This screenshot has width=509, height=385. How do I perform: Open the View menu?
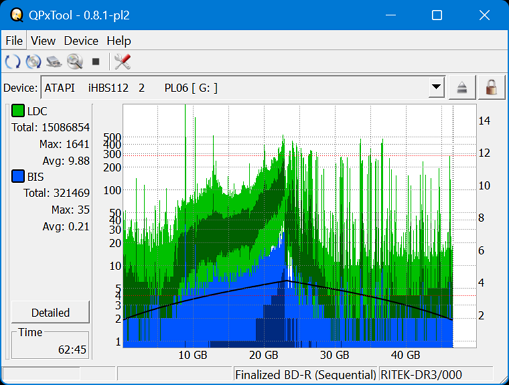43,41
